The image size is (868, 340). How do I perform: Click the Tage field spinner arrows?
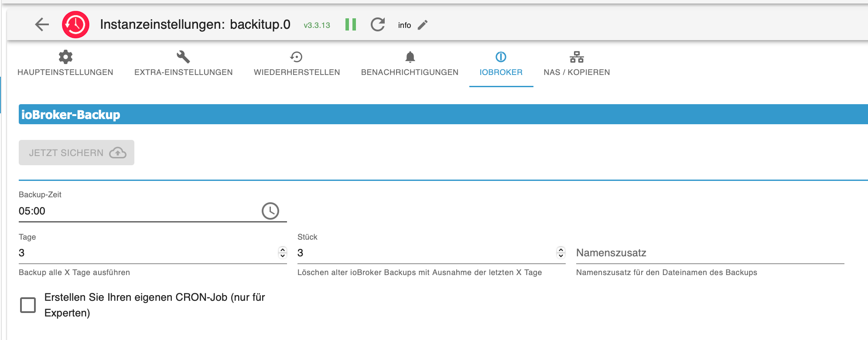point(283,252)
